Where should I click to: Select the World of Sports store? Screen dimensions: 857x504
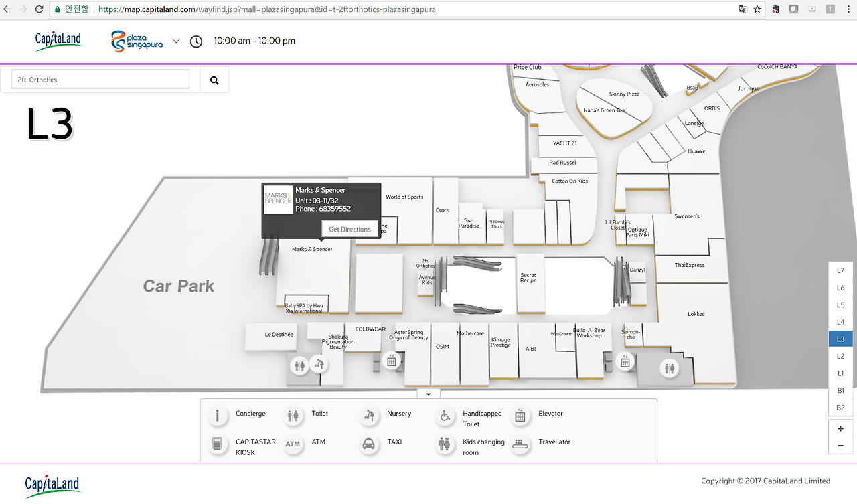pyautogui.click(x=404, y=197)
